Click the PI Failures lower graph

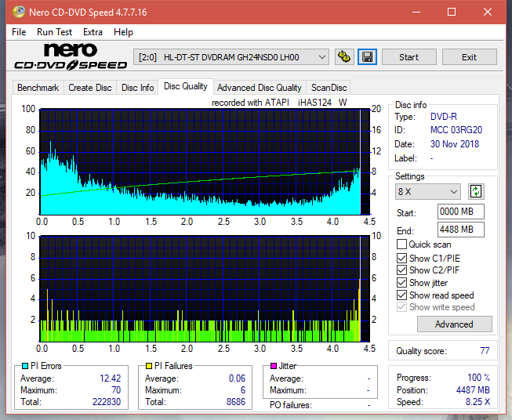click(205, 289)
